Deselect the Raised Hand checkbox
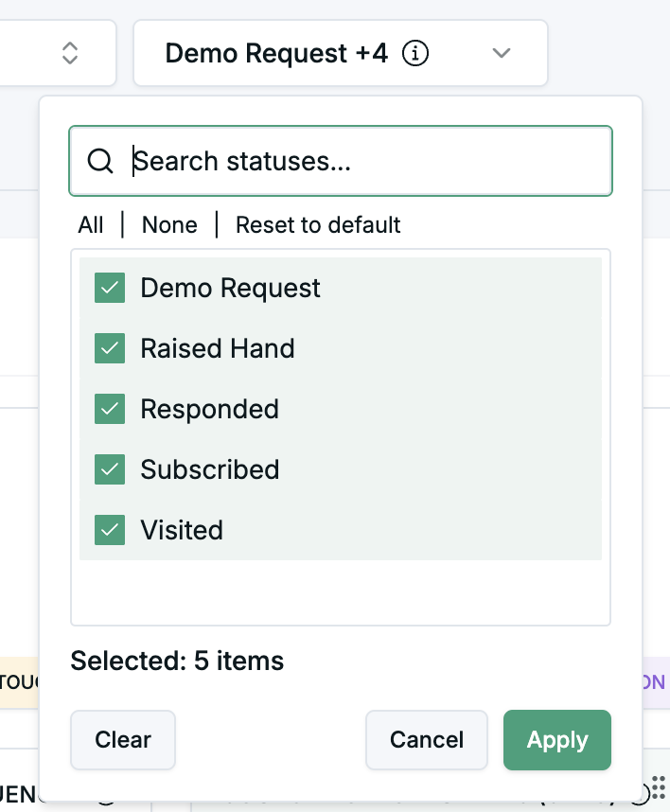The image size is (670, 812). click(x=110, y=348)
